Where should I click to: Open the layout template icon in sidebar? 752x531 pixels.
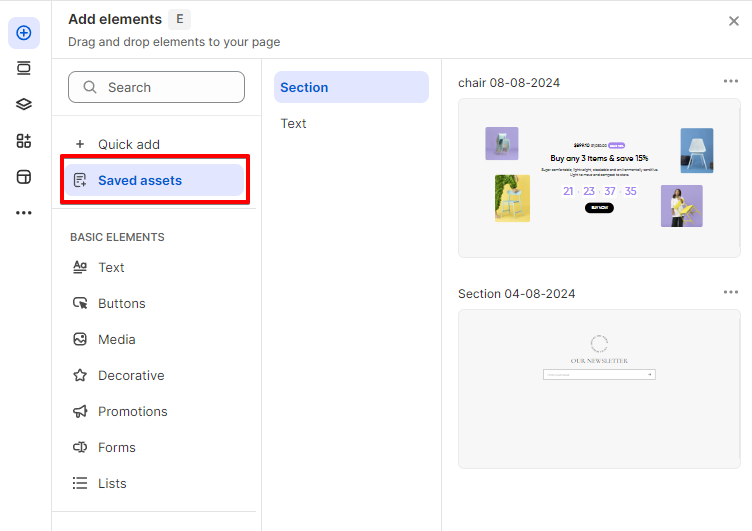24,177
